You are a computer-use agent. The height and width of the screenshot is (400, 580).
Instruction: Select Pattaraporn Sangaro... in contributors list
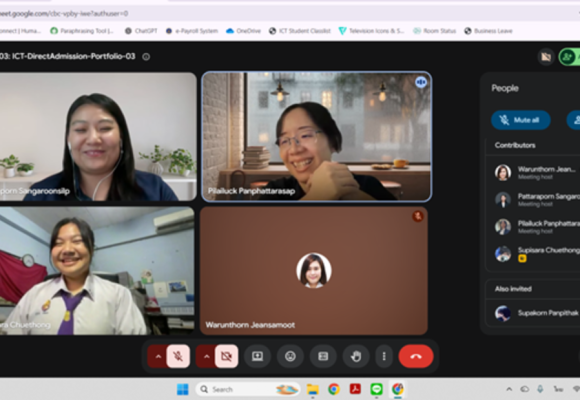point(533,199)
